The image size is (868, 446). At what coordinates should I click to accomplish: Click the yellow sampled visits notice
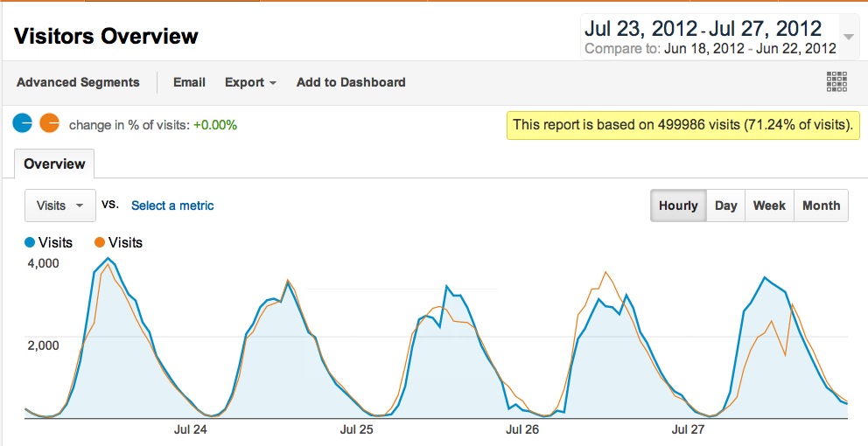pos(683,124)
